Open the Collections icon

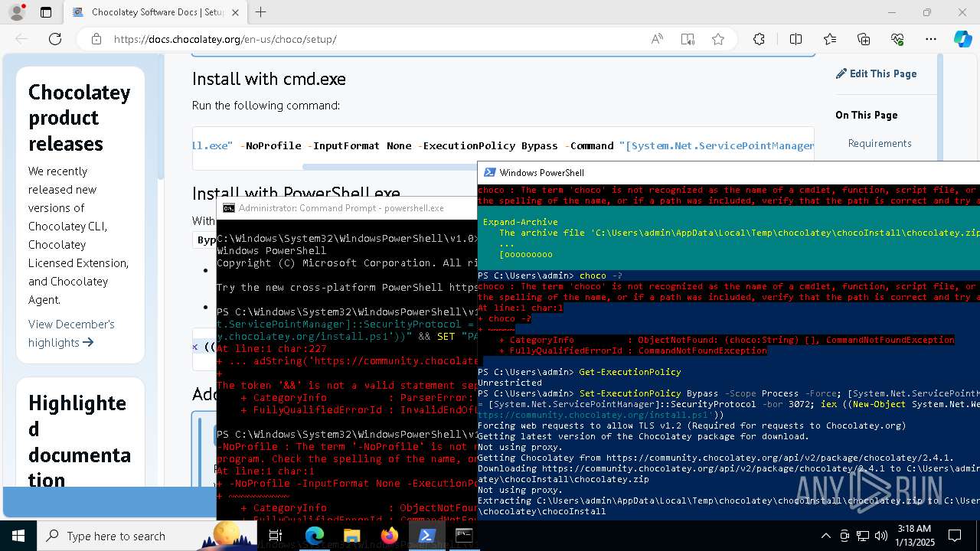864,39
